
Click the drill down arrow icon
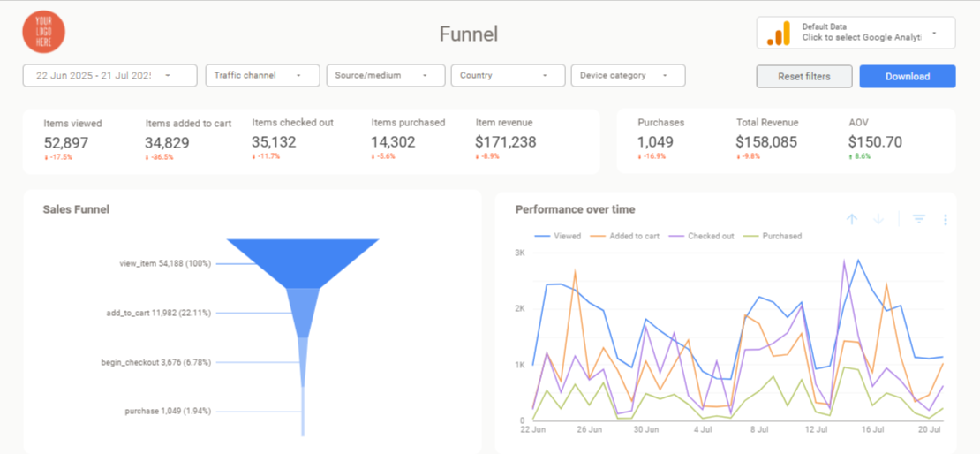[x=878, y=219]
